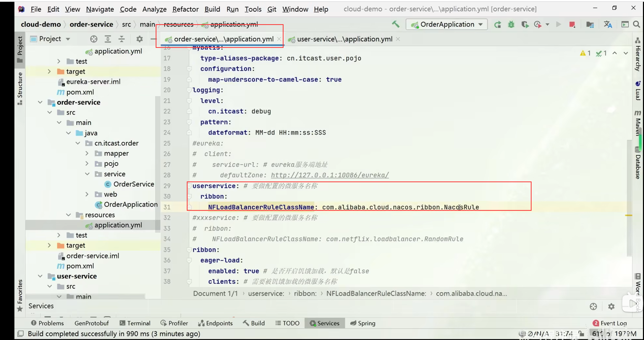Open the Terminal tool window button

point(135,323)
